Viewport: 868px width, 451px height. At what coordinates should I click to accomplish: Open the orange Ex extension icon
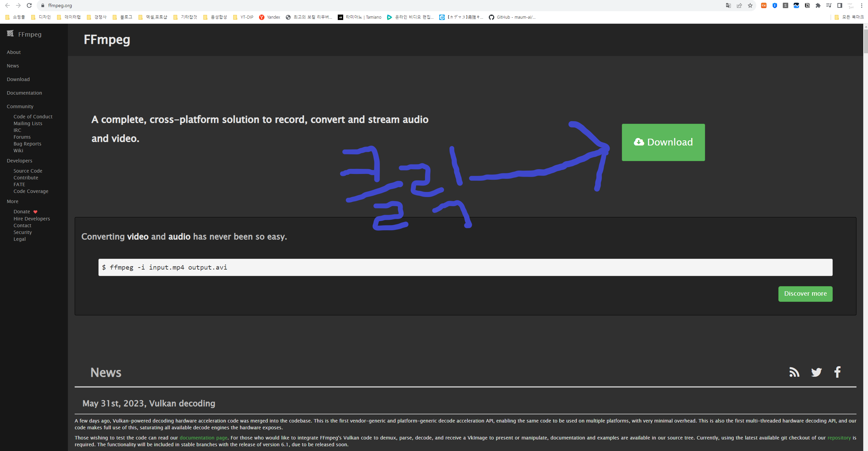[x=764, y=5]
